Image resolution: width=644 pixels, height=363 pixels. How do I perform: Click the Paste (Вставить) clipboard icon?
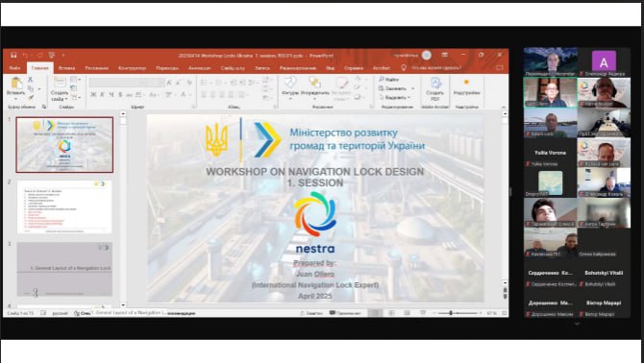pos(16,85)
